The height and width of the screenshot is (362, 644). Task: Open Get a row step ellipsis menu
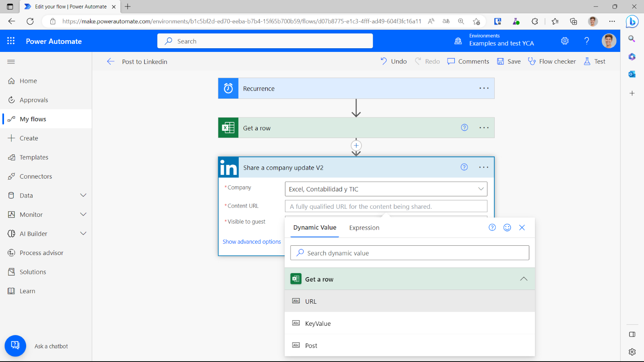click(484, 128)
